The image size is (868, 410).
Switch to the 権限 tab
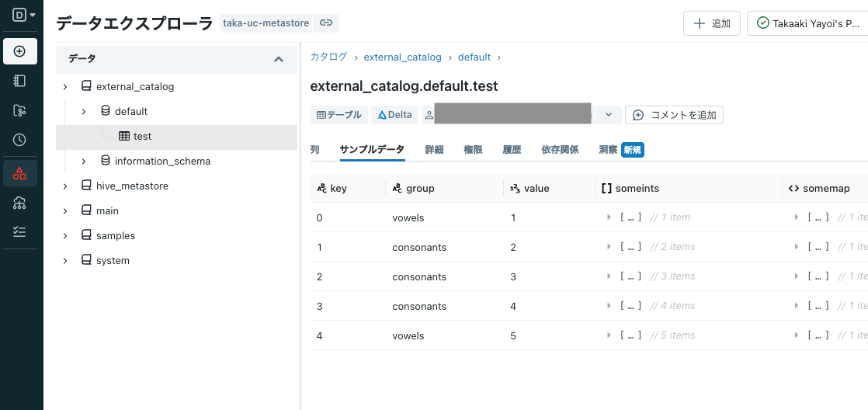(473, 149)
